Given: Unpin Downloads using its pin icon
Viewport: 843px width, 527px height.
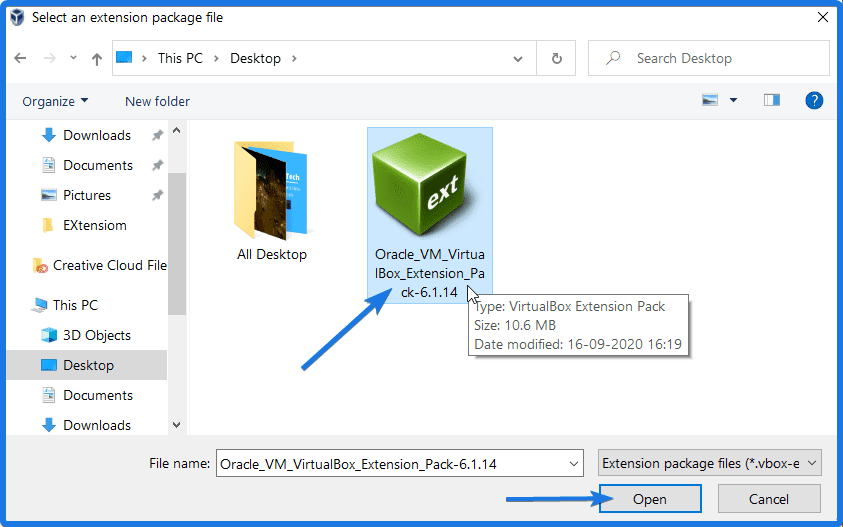Looking at the screenshot, I should pyautogui.click(x=157, y=135).
